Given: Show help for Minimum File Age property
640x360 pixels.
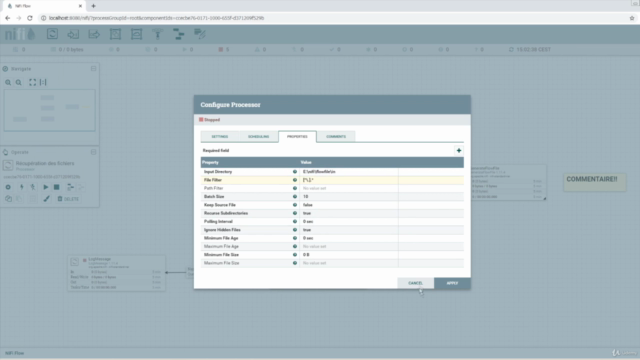Looking at the screenshot, I should [295, 238].
